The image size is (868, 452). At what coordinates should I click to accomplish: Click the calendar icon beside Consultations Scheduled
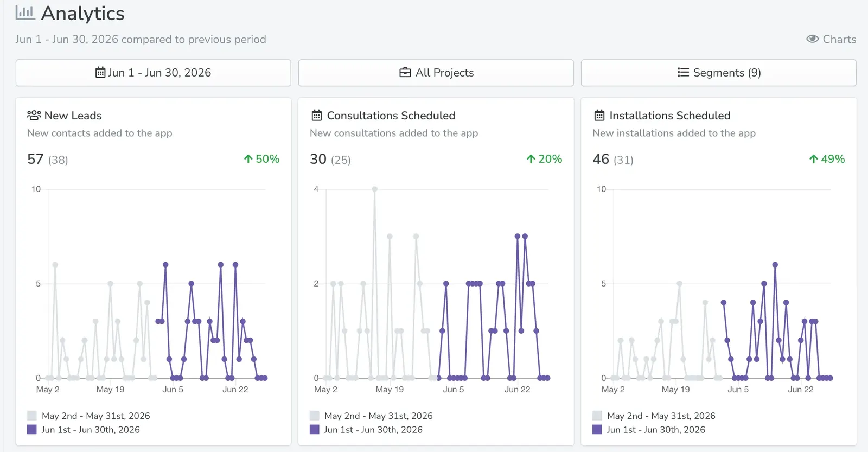317,115
